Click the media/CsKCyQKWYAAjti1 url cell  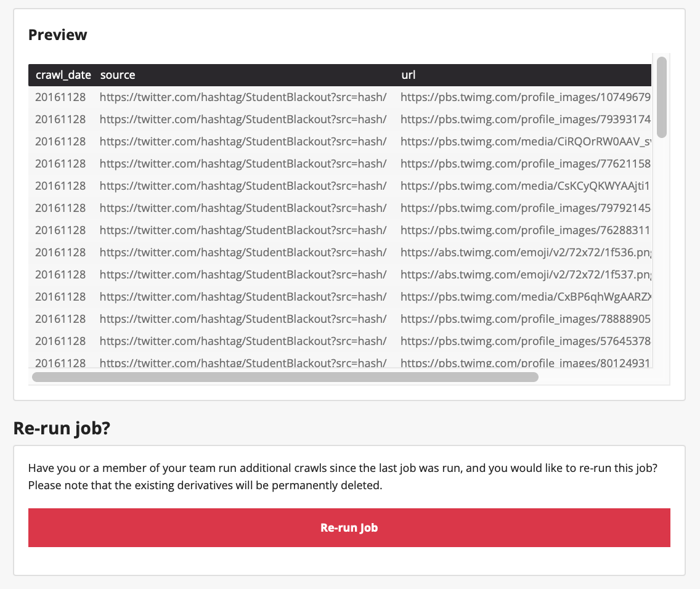[x=525, y=186]
